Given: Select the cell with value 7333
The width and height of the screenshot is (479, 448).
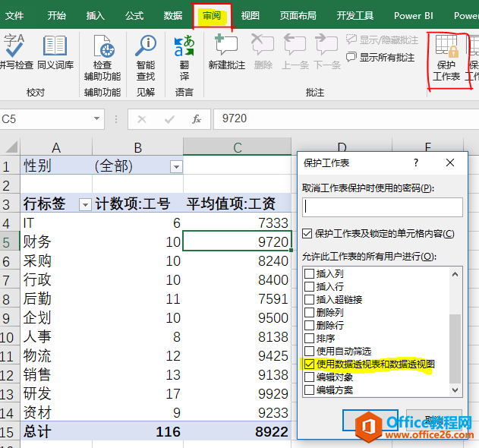Looking at the screenshot, I should (238, 222).
